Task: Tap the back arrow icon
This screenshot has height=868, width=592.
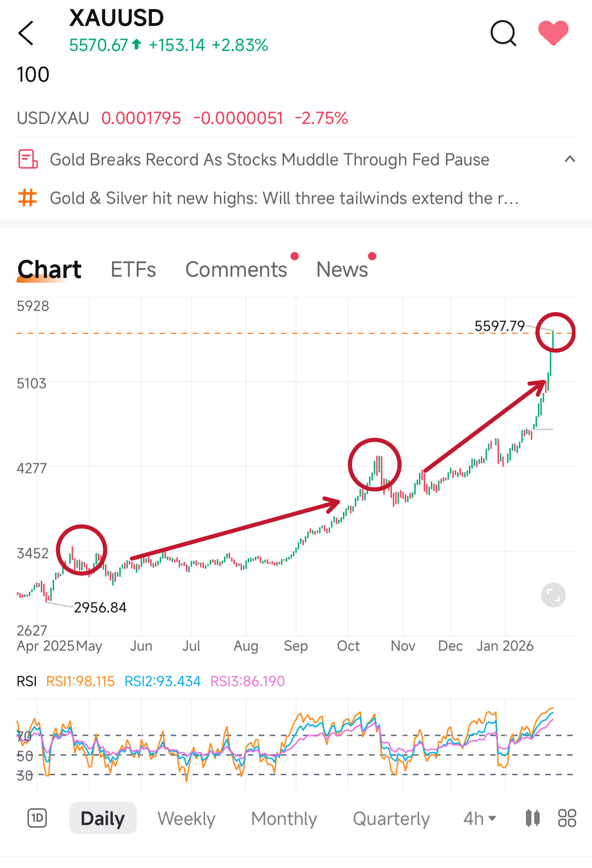Action: tap(26, 33)
